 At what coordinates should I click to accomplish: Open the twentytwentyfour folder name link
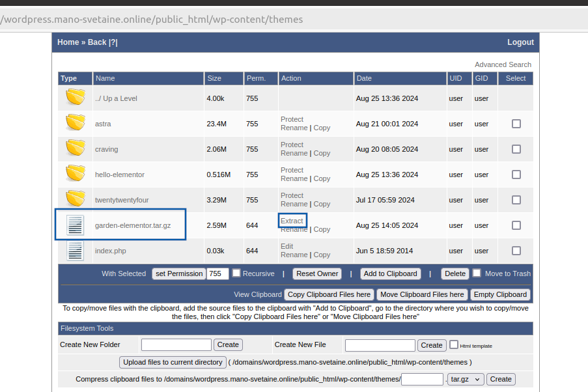[122, 201]
